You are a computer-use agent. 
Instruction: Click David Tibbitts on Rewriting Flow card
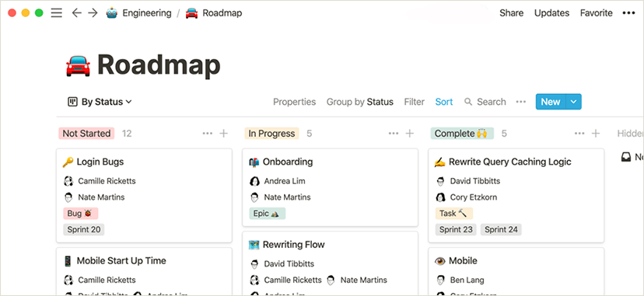tap(289, 263)
